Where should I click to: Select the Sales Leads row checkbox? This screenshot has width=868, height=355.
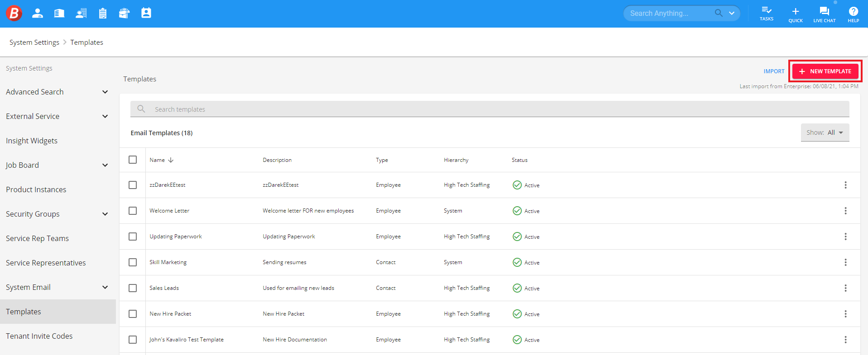coord(133,288)
